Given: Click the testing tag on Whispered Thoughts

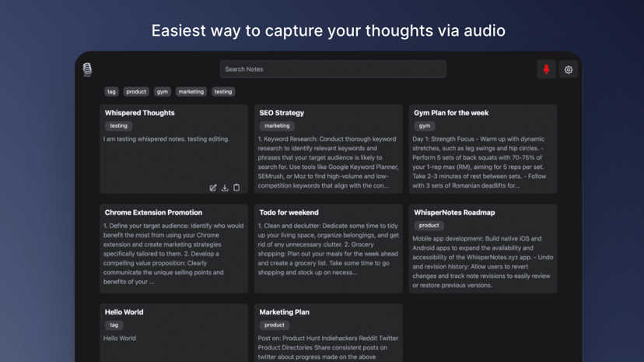Looking at the screenshot, I should [x=118, y=126].
